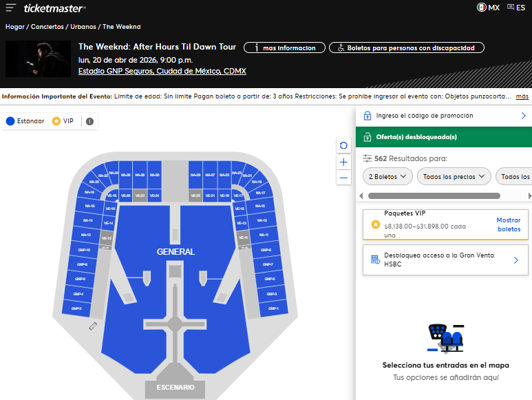Viewport: 532px width, 400px height.
Task: Open Boletos para personas con discapacidad
Action: point(407,48)
